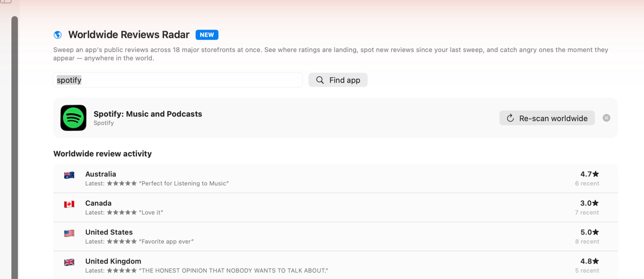Click the Worldwide Reviews Radar title

click(x=129, y=35)
